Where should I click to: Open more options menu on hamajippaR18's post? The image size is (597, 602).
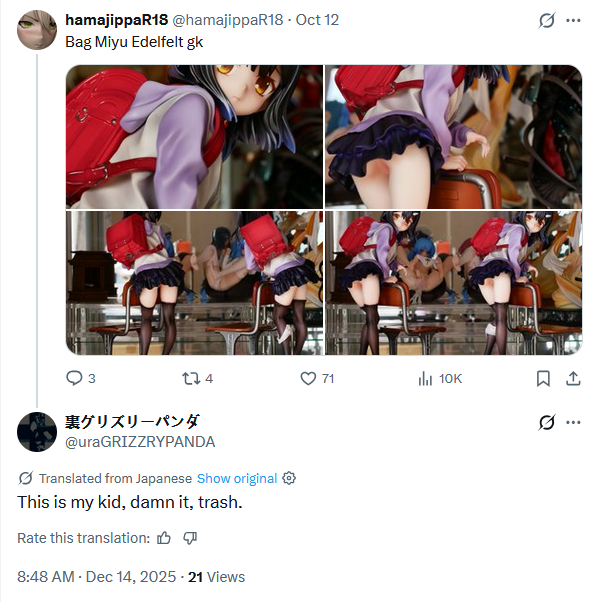(x=573, y=20)
